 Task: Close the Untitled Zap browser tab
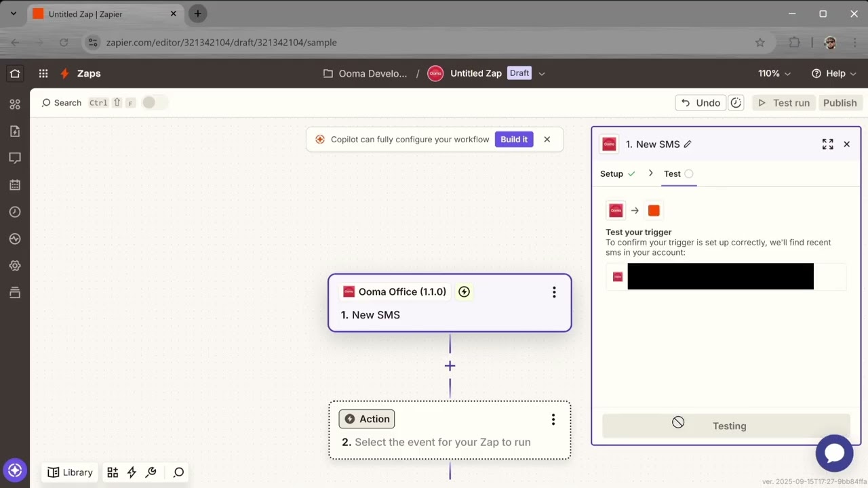coord(174,14)
